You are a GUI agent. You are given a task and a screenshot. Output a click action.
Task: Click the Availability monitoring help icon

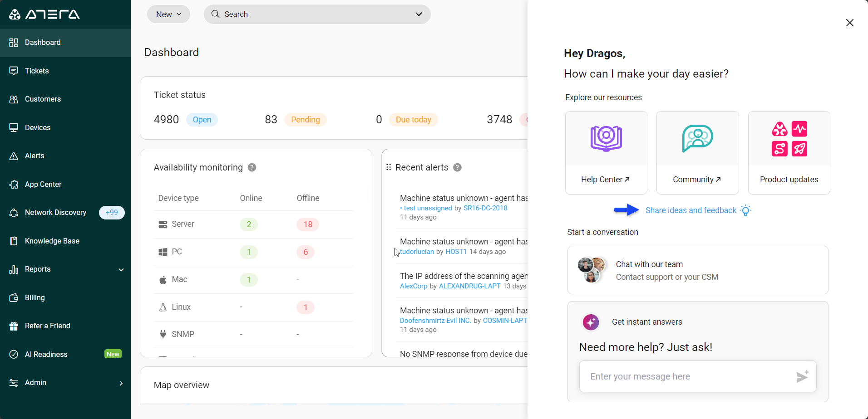coord(252,168)
